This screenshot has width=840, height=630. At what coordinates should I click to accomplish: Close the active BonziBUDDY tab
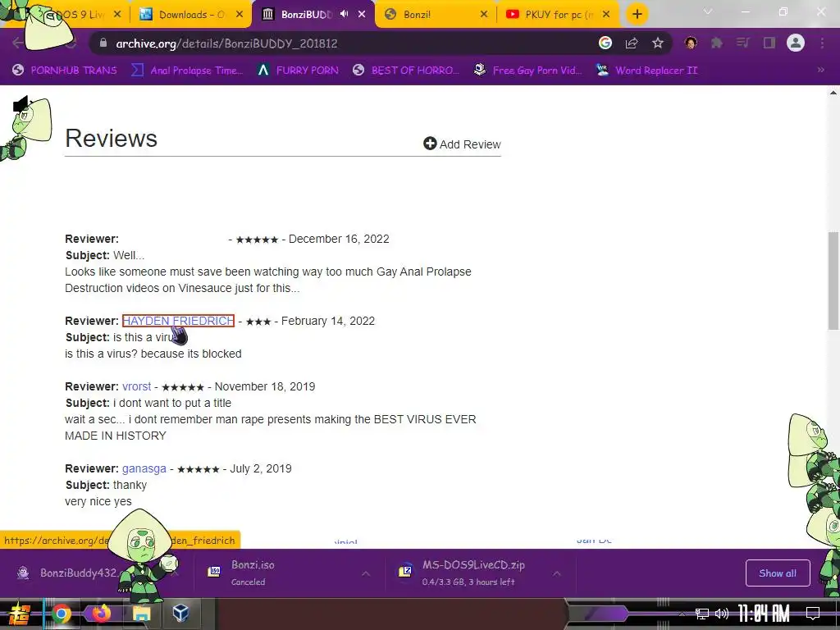pyautogui.click(x=362, y=15)
